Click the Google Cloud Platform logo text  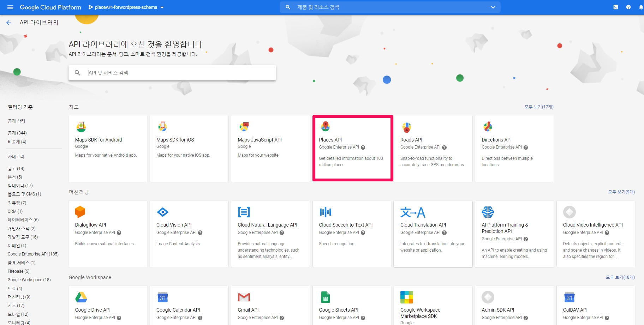pyautogui.click(x=50, y=7)
